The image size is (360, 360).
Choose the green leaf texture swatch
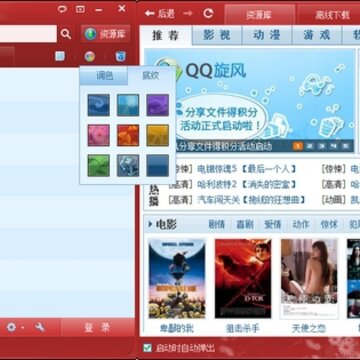tap(99, 165)
